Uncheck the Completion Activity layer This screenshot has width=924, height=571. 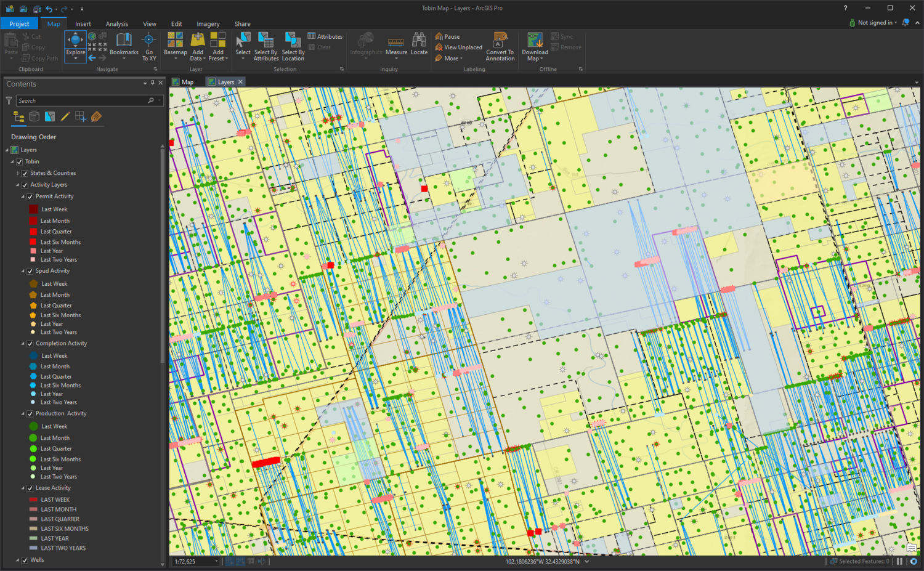30,344
